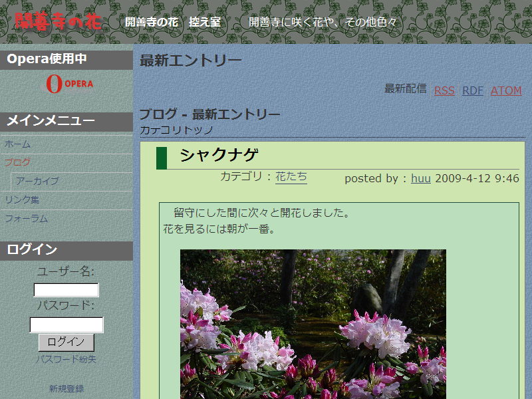
Task: Open the 新規登録 registration link
Action: click(x=66, y=388)
